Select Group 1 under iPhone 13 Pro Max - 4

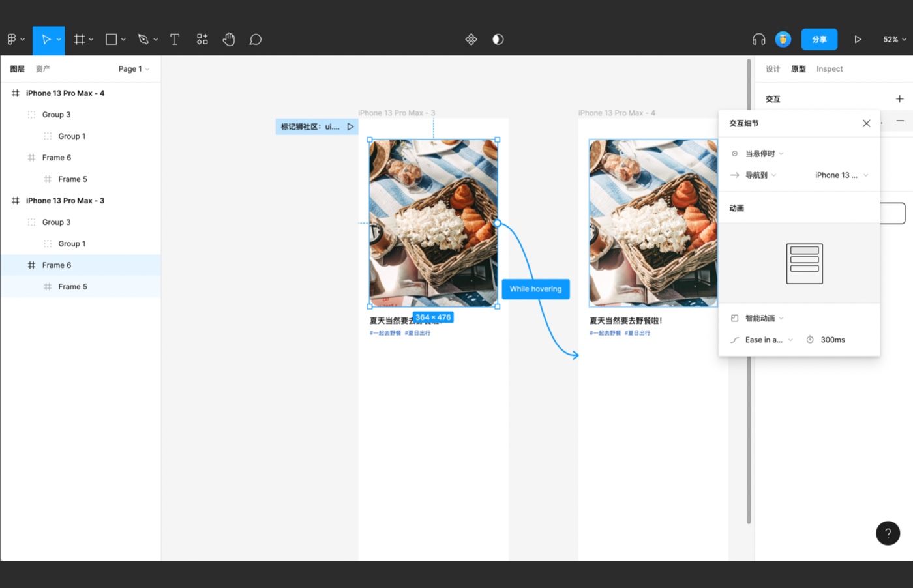click(x=80, y=136)
